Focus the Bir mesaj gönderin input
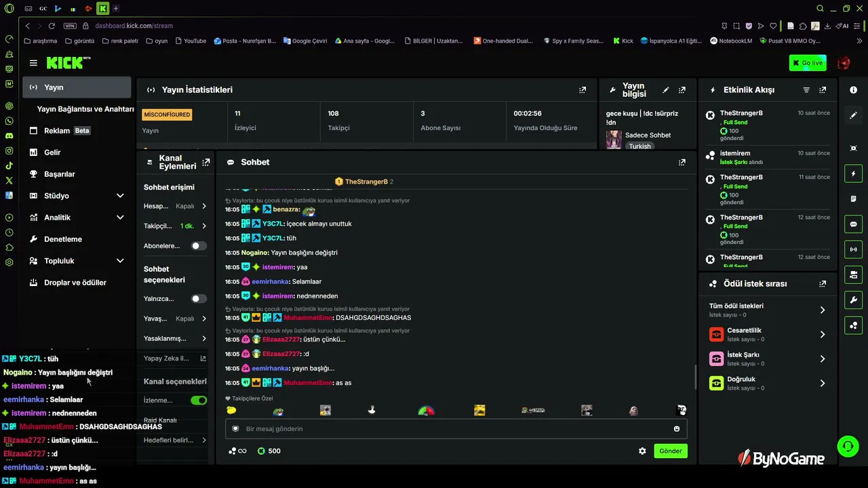This screenshot has width=868, height=488. click(456, 428)
